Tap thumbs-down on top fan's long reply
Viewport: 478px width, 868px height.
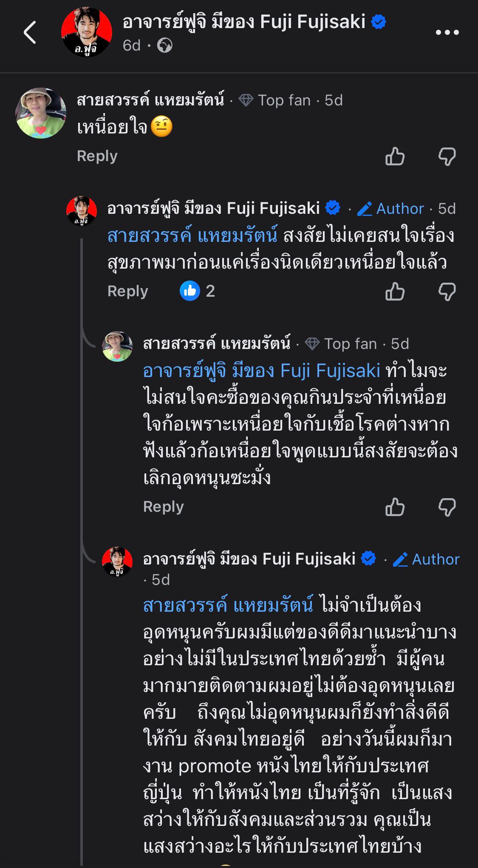pyautogui.click(x=447, y=507)
